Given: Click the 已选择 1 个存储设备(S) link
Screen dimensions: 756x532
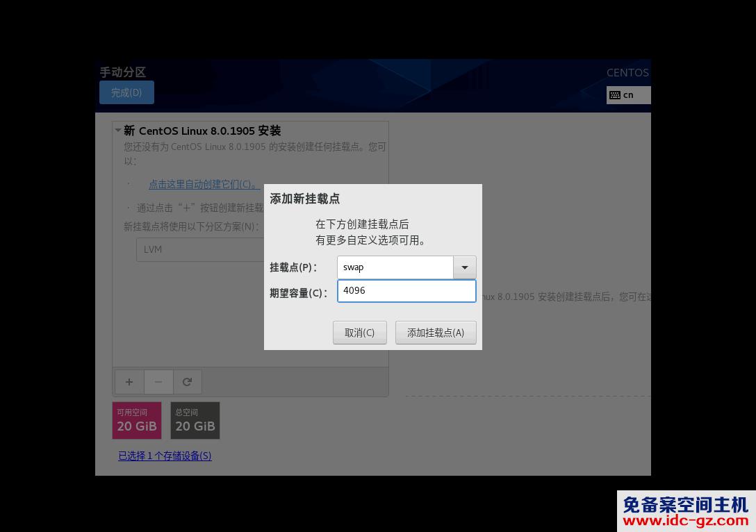Looking at the screenshot, I should point(165,456).
